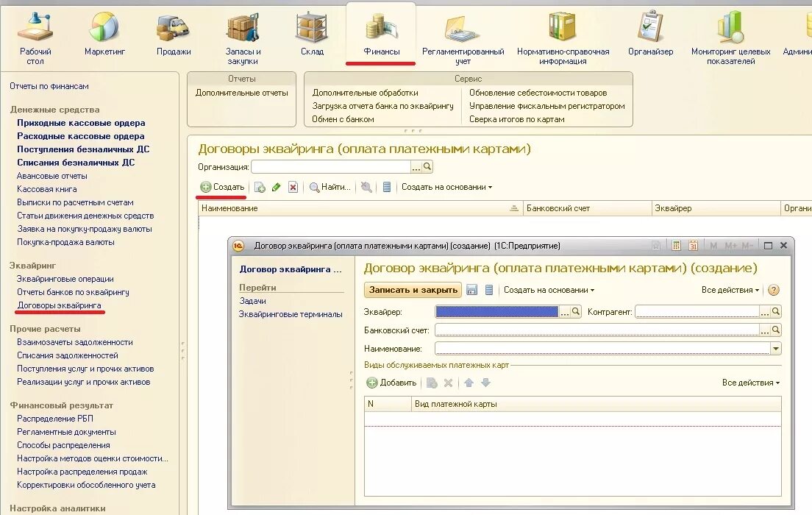Screen dimensions: 812x515
Task: Click Добавить to add payment card type
Action: 391,383
